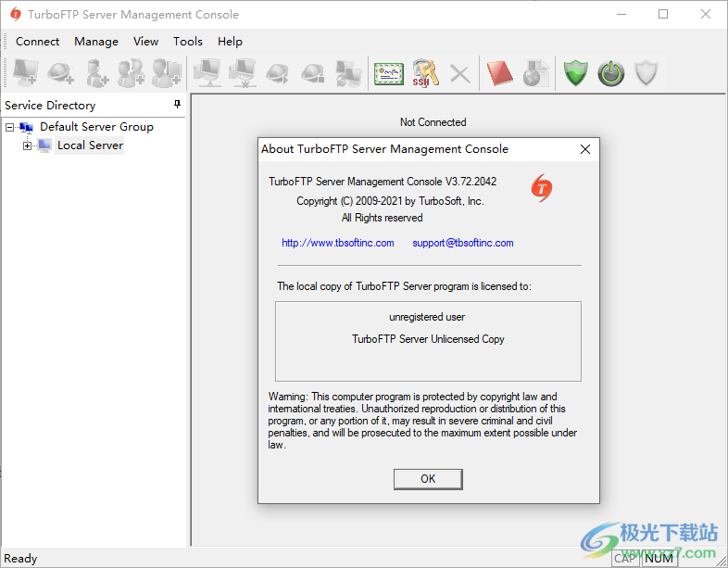Open the Manage menu
This screenshot has width=728, height=568.
(x=96, y=42)
